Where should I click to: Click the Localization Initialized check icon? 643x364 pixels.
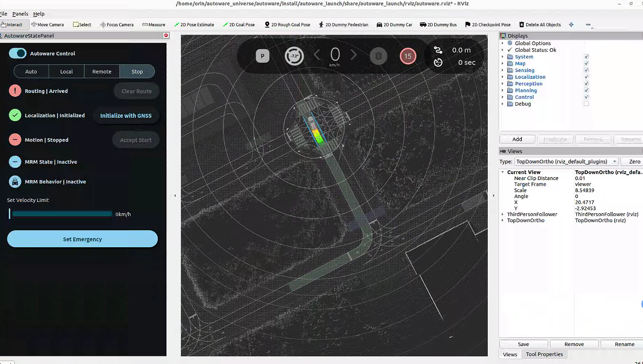15,115
